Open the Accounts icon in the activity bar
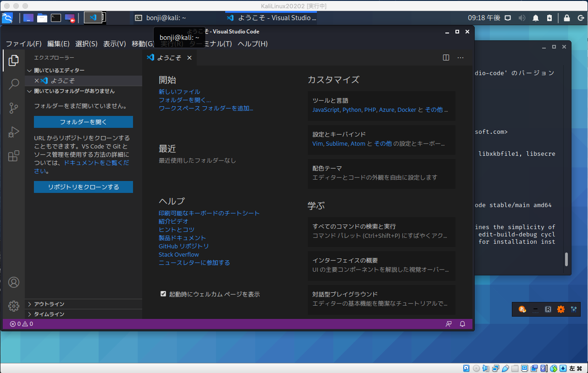Viewport: 588px width, 373px height. [14, 283]
